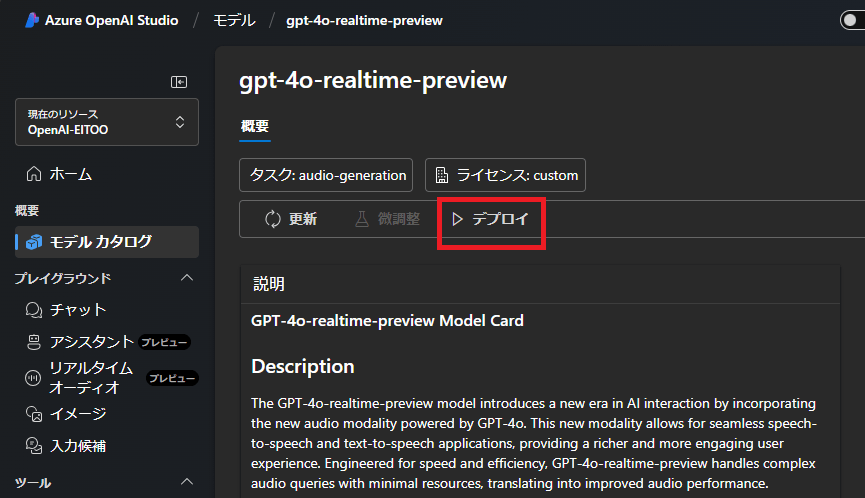Click the 説明 section header
This screenshot has width=865, height=498.
pyautogui.click(x=269, y=284)
